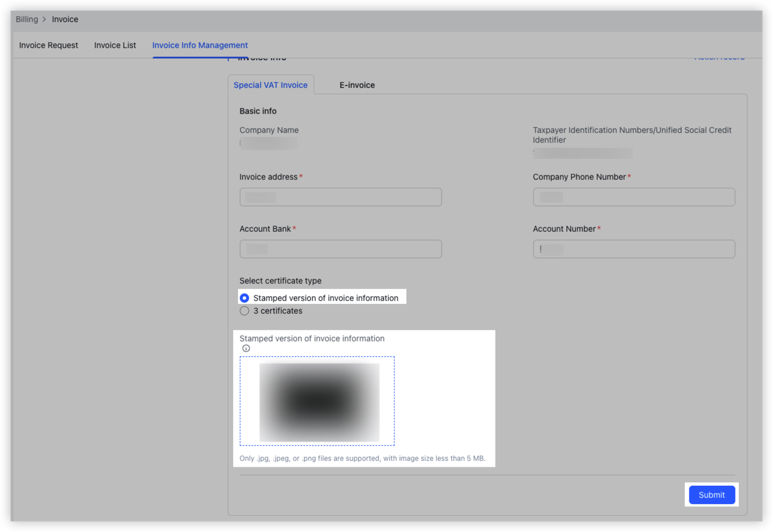The width and height of the screenshot is (773, 532).
Task: Click the Invoice address input field
Action: 340,196
